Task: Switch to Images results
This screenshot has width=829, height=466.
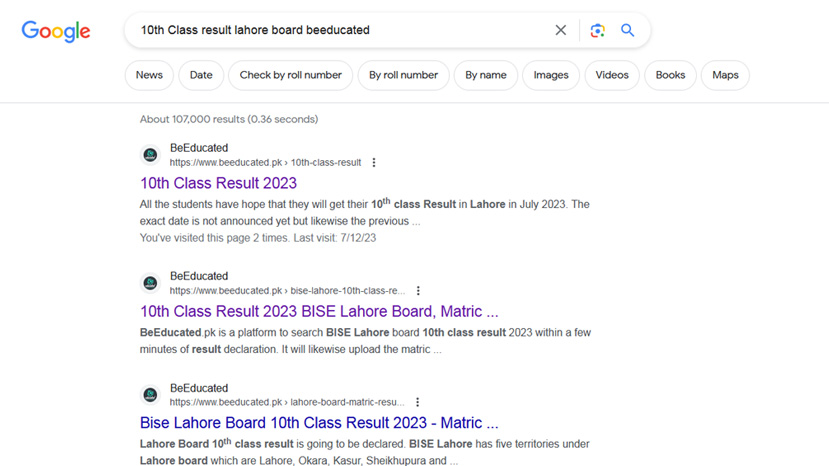Action: coord(551,75)
